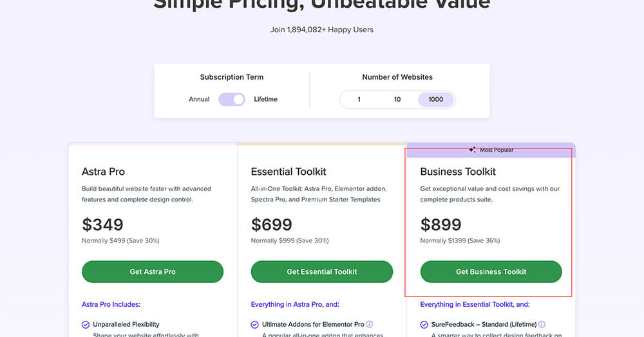Click the Everything in Essential Toolkit, and: text
Screen dimensions: 644x337
click(x=475, y=305)
